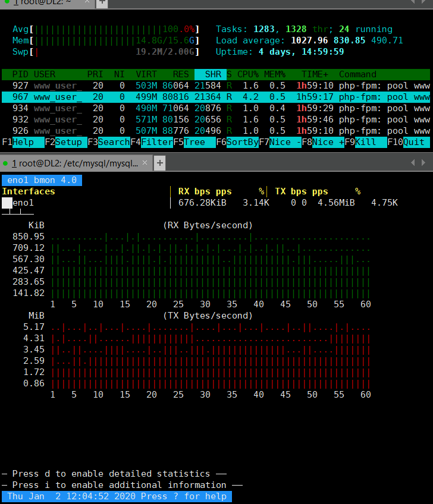
Task: Open a new tab in the bottom terminal pane
Action: [160, 162]
